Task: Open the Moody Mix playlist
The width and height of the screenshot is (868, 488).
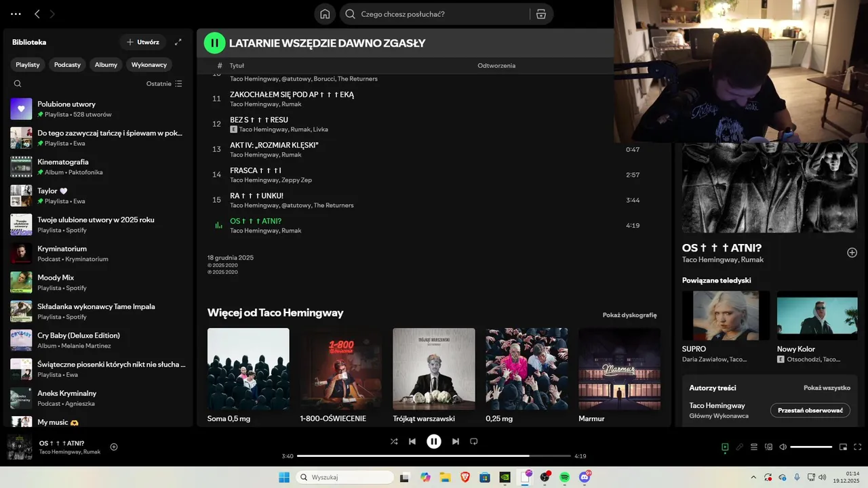Action: click(98, 282)
